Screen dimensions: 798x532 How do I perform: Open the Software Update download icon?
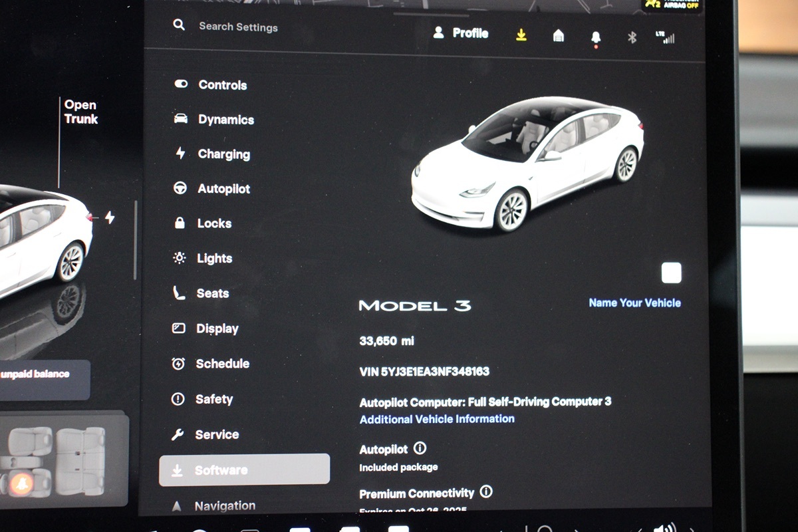coord(521,36)
